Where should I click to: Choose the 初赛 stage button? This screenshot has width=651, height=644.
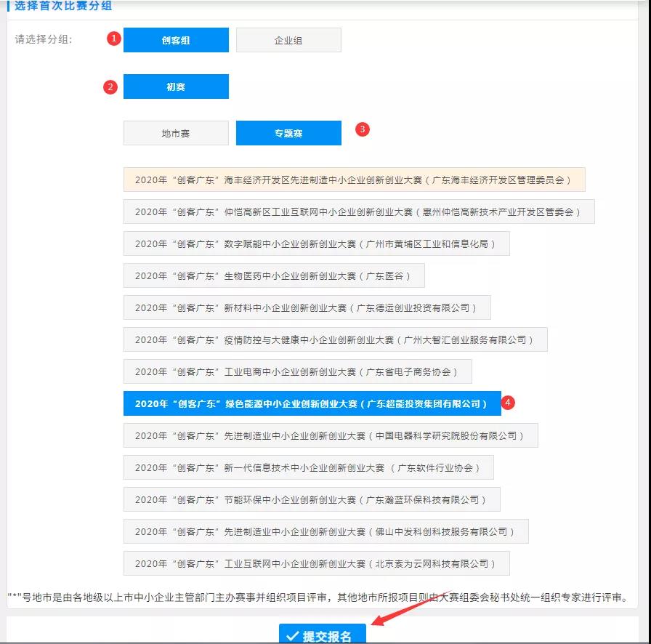[176, 86]
